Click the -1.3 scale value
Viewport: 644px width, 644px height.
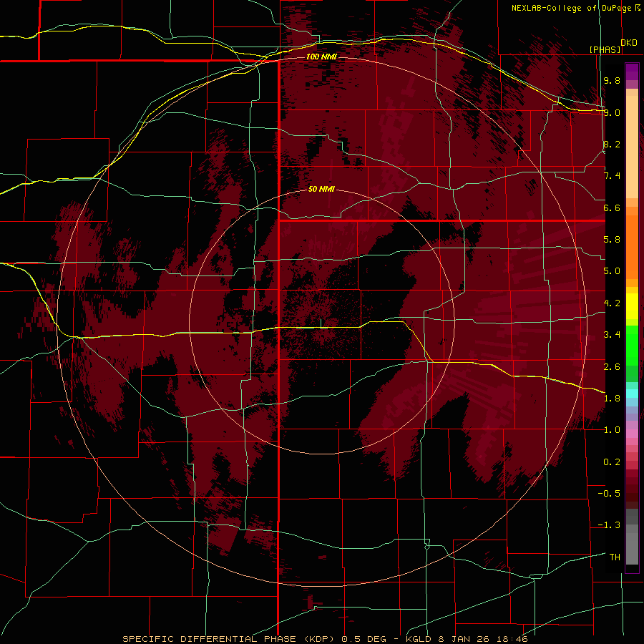[x=610, y=525]
